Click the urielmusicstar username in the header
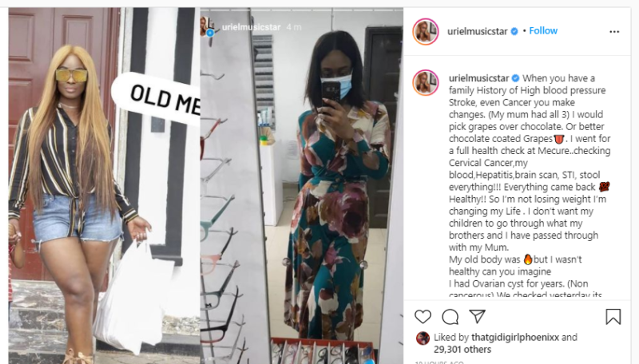Screen dimensions: 639x364 tap(477, 31)
